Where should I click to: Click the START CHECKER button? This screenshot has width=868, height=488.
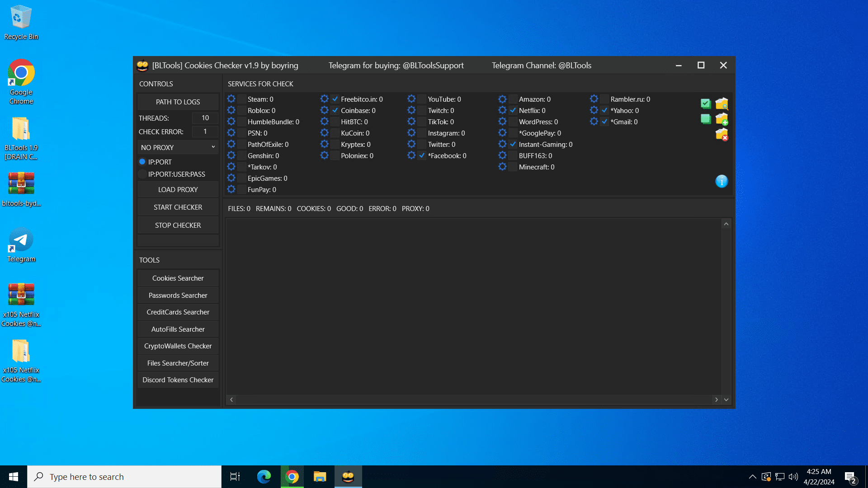coord(178,207)
